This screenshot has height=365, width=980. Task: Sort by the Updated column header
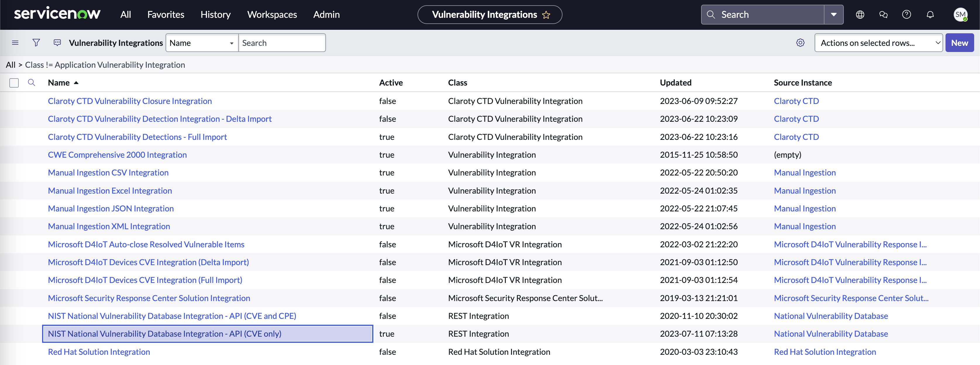tap(675, 82)
